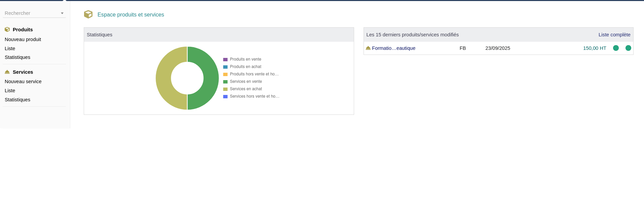Open the Formatio…eautique service link
Viewport: 644px width, 201px height.
393,48
